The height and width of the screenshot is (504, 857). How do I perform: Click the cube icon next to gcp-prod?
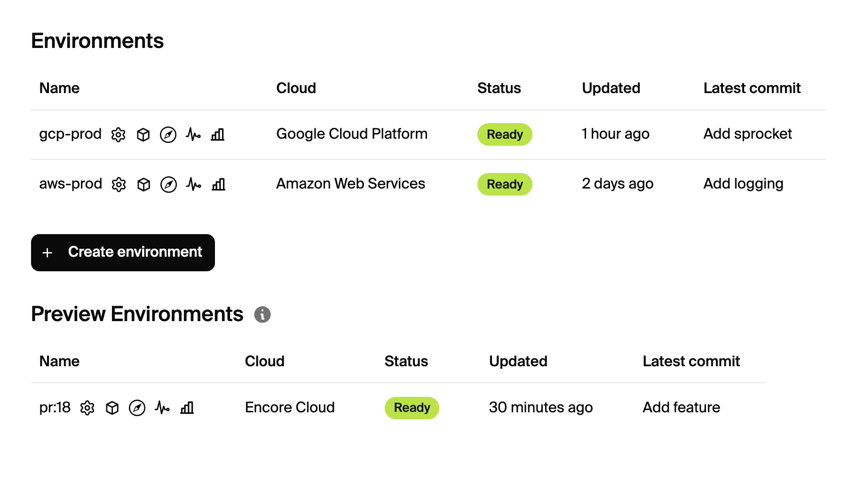point(143,135)
